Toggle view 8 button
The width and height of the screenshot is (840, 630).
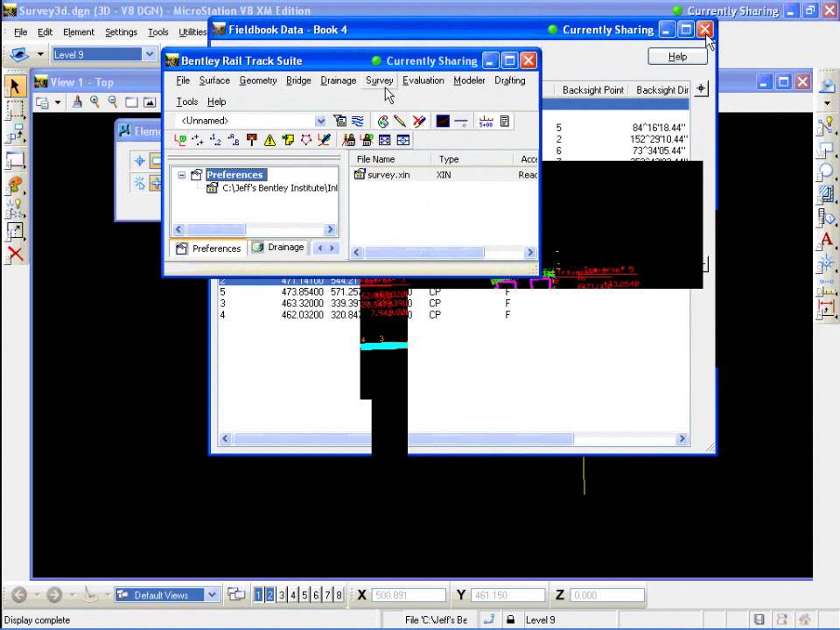coord(339,595)
